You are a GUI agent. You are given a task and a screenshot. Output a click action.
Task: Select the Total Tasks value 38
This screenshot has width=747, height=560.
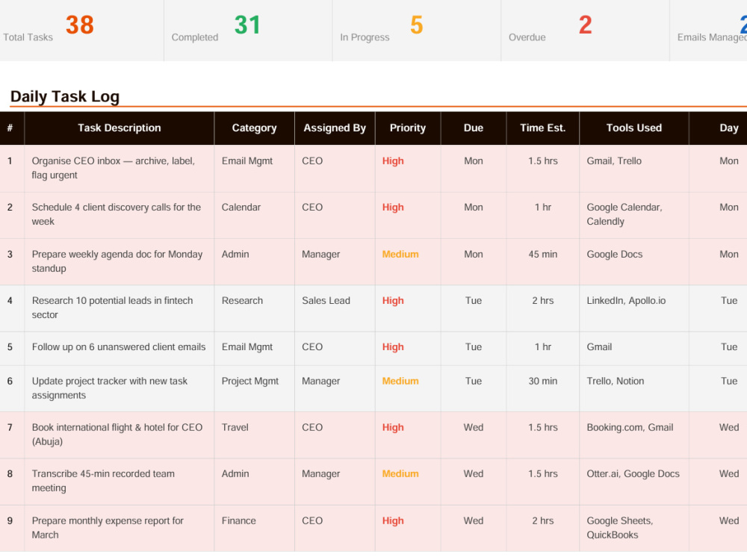click(80, 25)
